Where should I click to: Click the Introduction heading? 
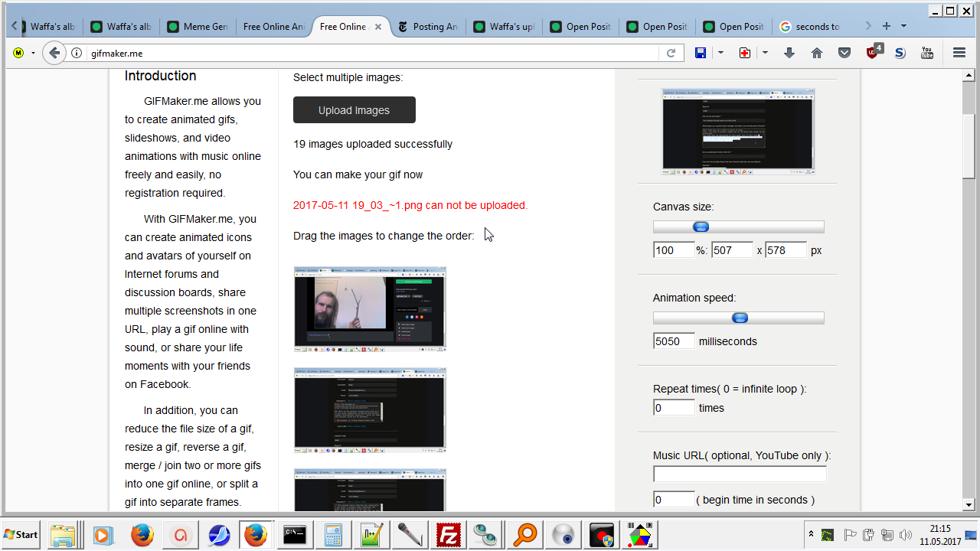click(161, 76)
